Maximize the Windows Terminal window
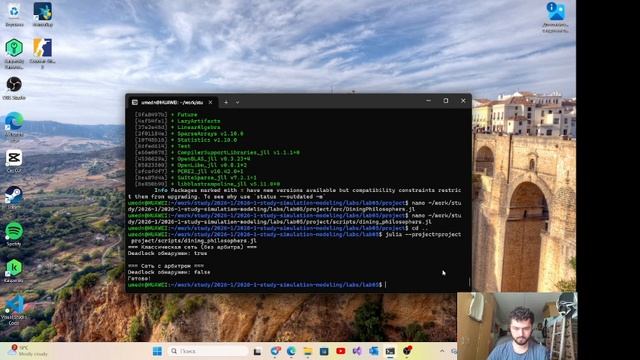Screen dimensions: 640x360 (x=446, y=101)
